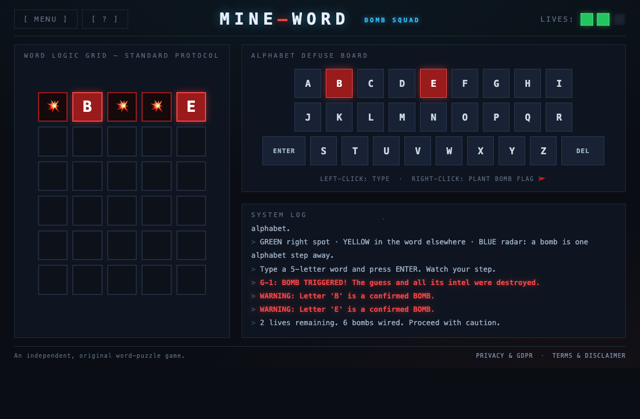Click the first exploded bomb tile
Image resolution: width=640 pixels, height=419 pixels.
(x=53, y=107)
